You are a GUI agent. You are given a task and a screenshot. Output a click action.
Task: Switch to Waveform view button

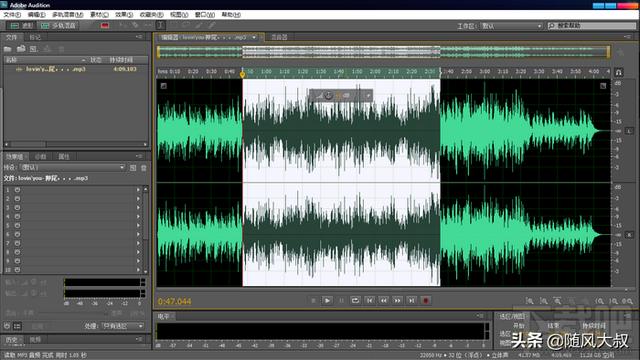click(21, 25)
